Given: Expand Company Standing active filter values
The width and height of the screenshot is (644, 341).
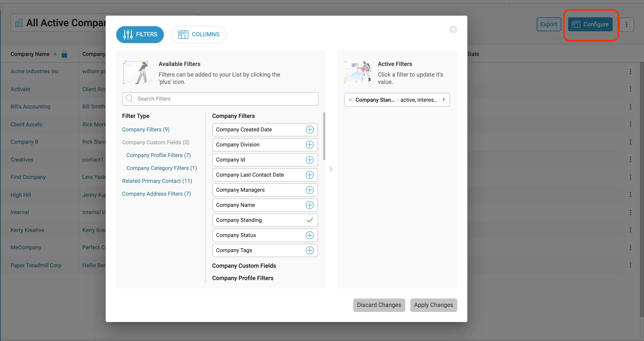Looking at the screenshot, I should coord(444,100).
